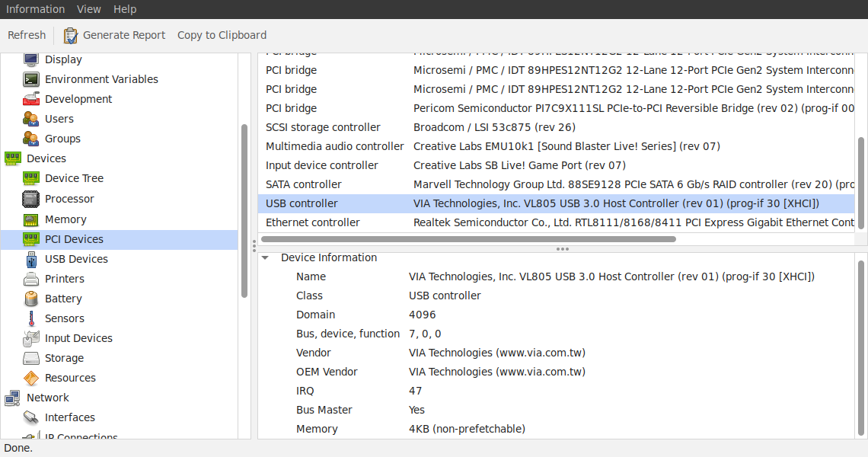Select the Environment Variables terminal icon

coord(31,79)
